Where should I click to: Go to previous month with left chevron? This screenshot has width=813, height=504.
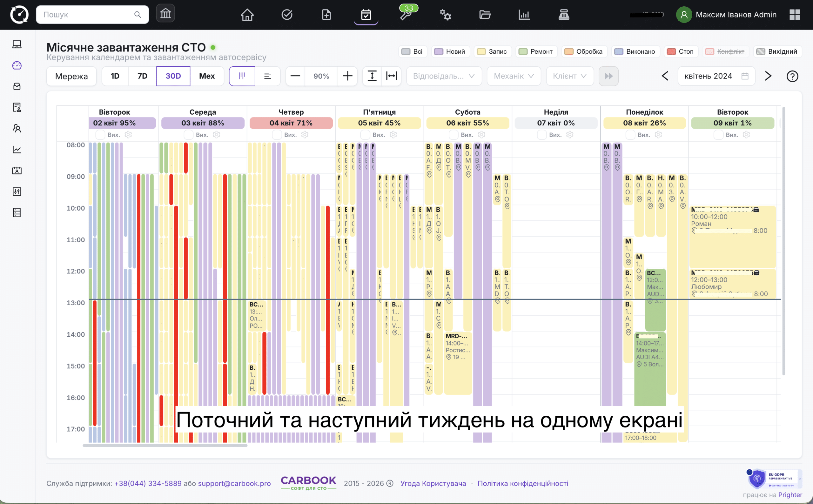tap(665, 76)
